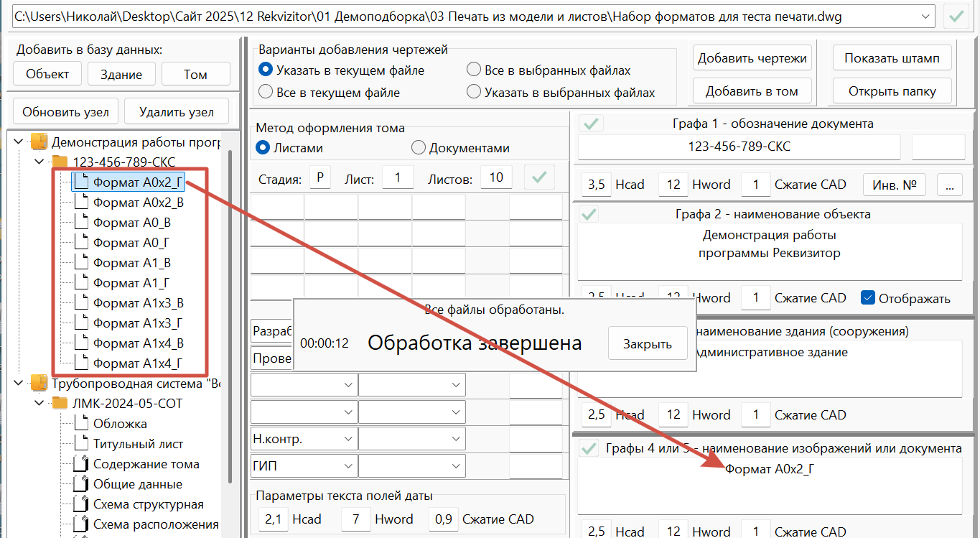This screenshot has height=538, width=980.
Task: Click the Листов count field
Action: pyautogui.click(x=496, y=177)
